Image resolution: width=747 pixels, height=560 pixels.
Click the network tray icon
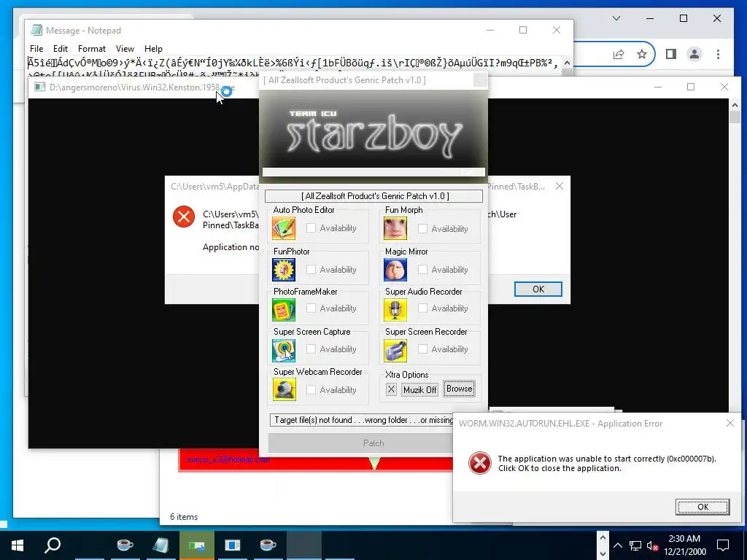pyautogui.click(x=635, y=545)
